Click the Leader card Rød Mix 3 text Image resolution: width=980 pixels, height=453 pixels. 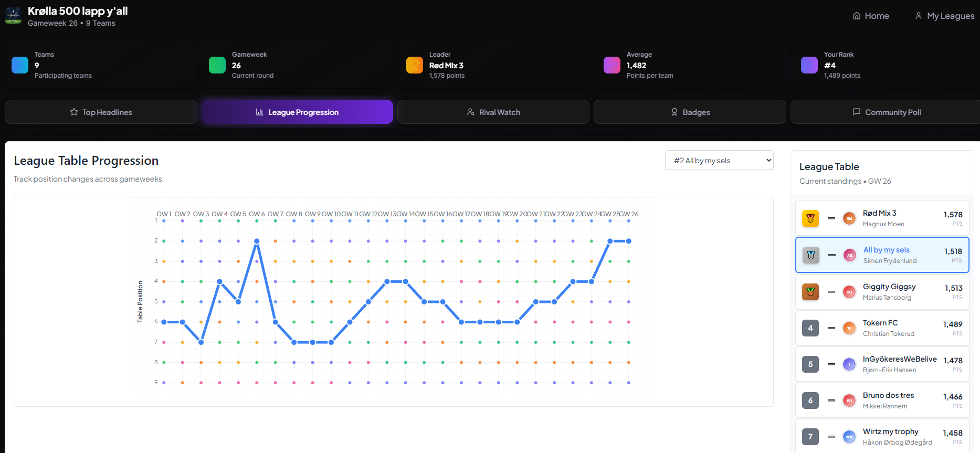pos(446,66)
